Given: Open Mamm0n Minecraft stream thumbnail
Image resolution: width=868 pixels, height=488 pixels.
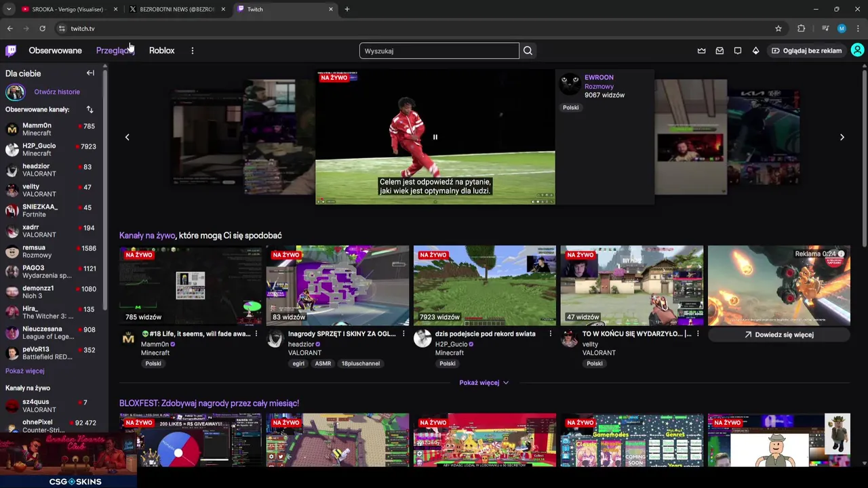Looking at the screenshot, I should (191, 285).
